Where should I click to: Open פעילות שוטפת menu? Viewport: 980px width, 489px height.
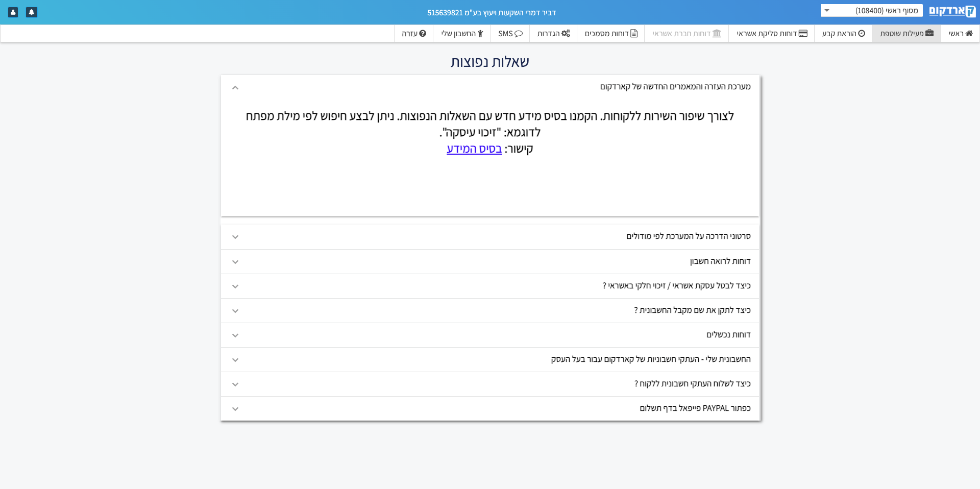pos(906,34)
